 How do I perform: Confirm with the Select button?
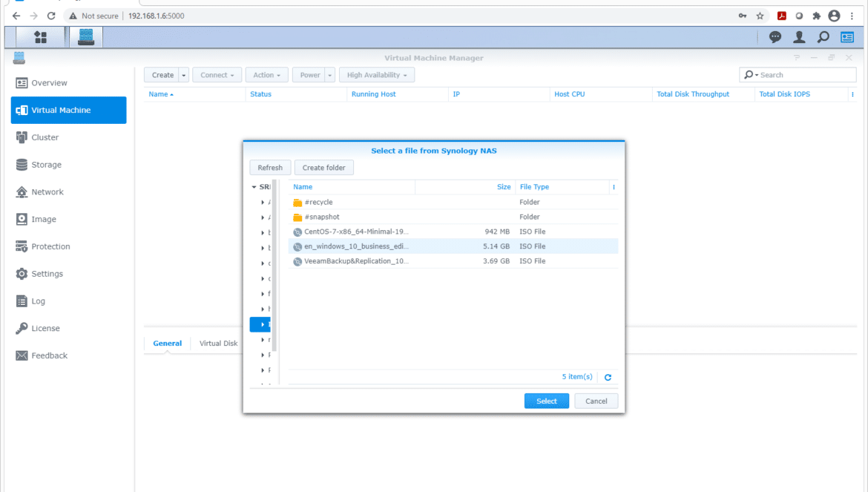546,401
